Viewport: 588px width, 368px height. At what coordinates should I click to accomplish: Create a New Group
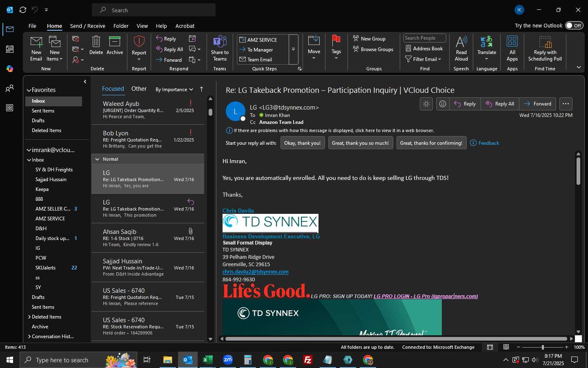point(369,38)
